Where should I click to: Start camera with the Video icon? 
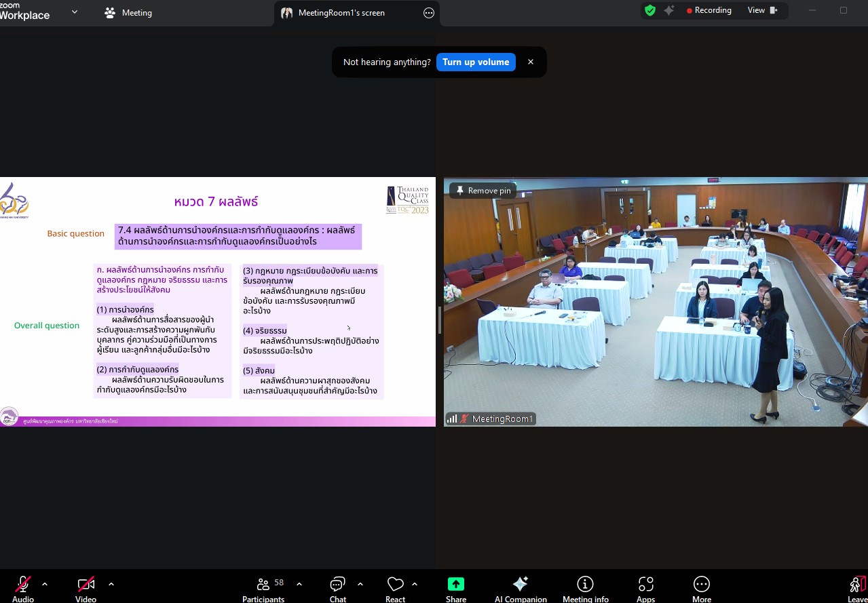click(86, 585)
